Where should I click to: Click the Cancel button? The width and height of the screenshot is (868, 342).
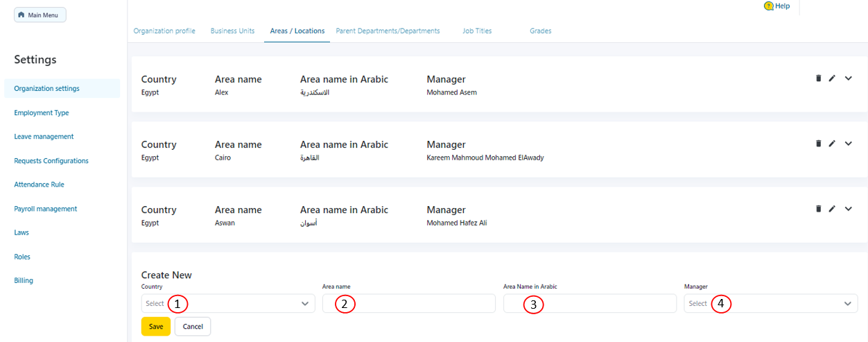point(193,327)
